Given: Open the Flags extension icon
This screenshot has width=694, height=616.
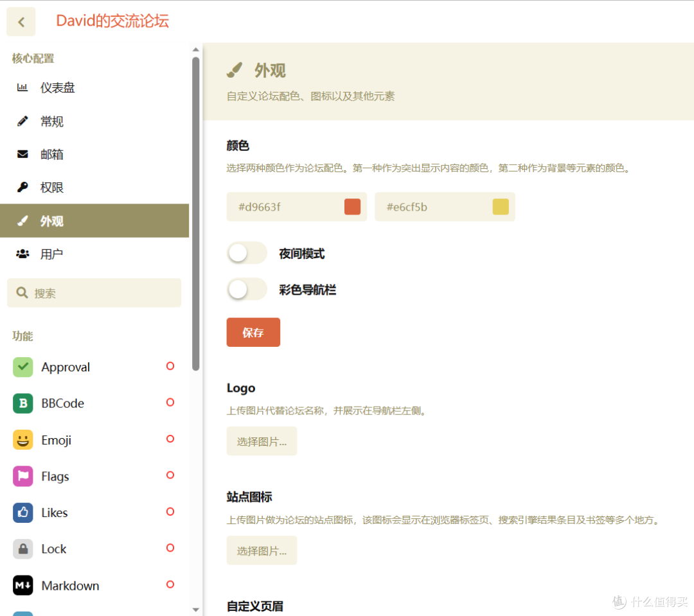Looking at the screenshot, I should [23, 476].
